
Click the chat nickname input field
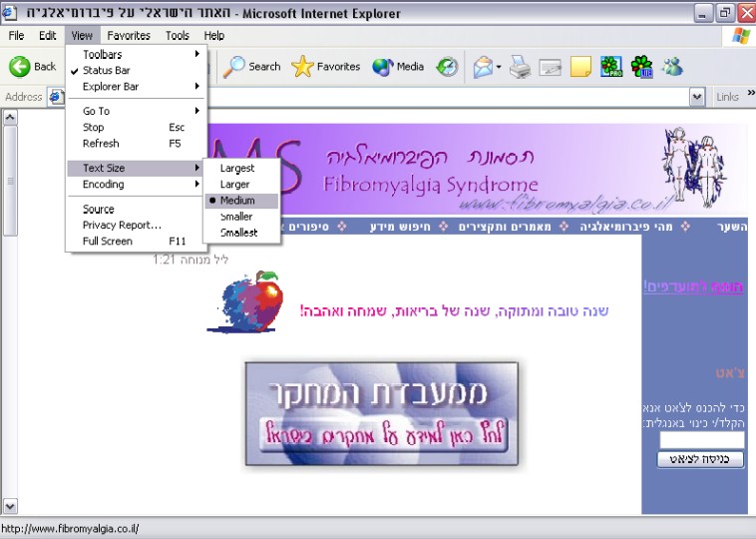tap(701, 440)
